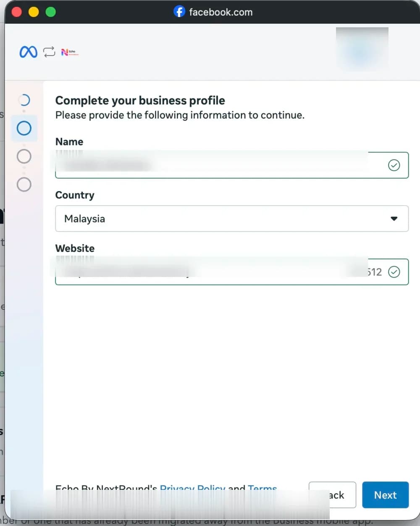This screenshot has width=420, height=526.
Task: Click the Back button
Action: point(333,495)
